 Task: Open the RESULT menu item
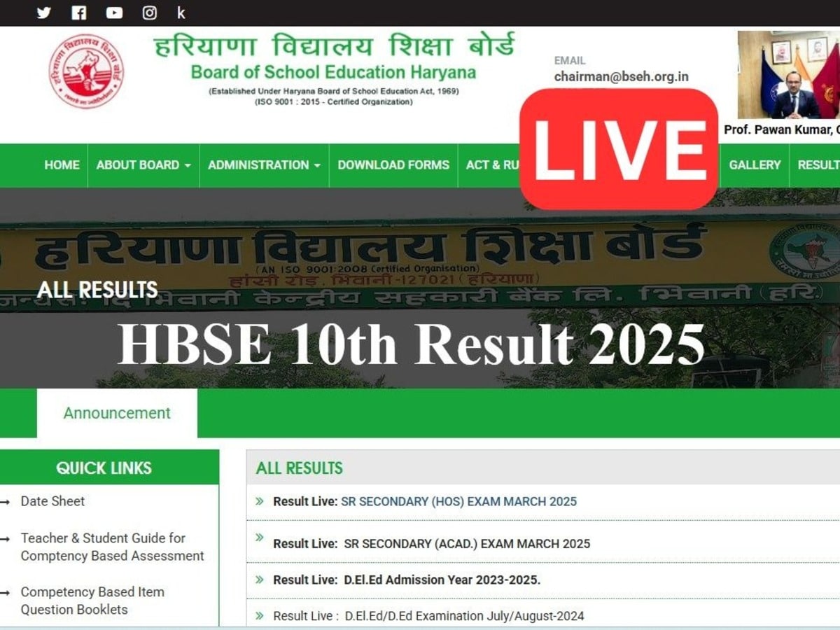(x=818, y=165)
